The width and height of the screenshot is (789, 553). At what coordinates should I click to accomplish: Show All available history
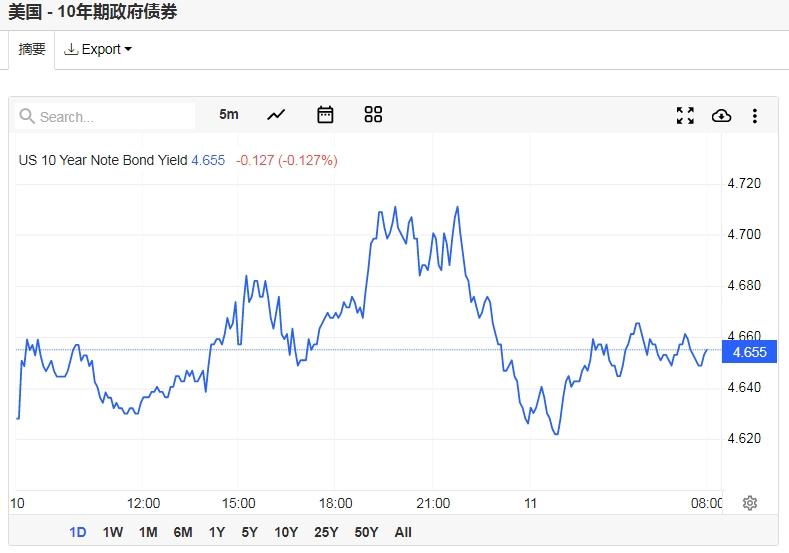tap(403, 532)
